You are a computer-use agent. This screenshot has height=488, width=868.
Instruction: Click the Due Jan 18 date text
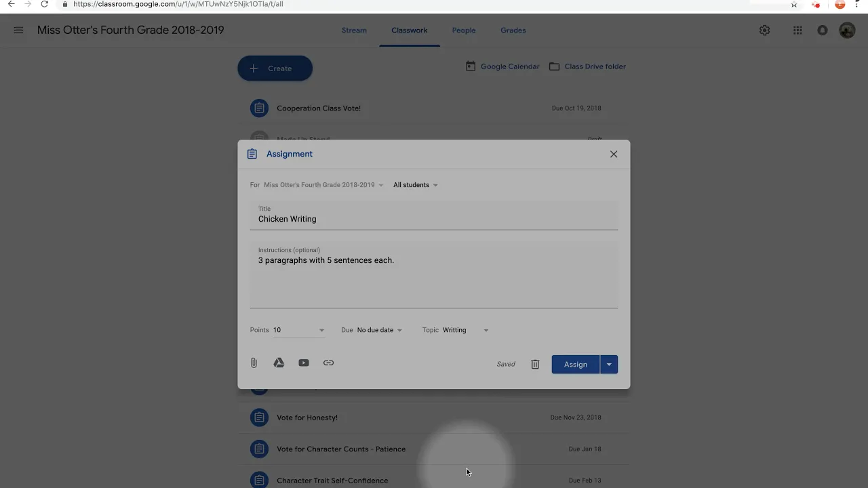pos(585,449)
